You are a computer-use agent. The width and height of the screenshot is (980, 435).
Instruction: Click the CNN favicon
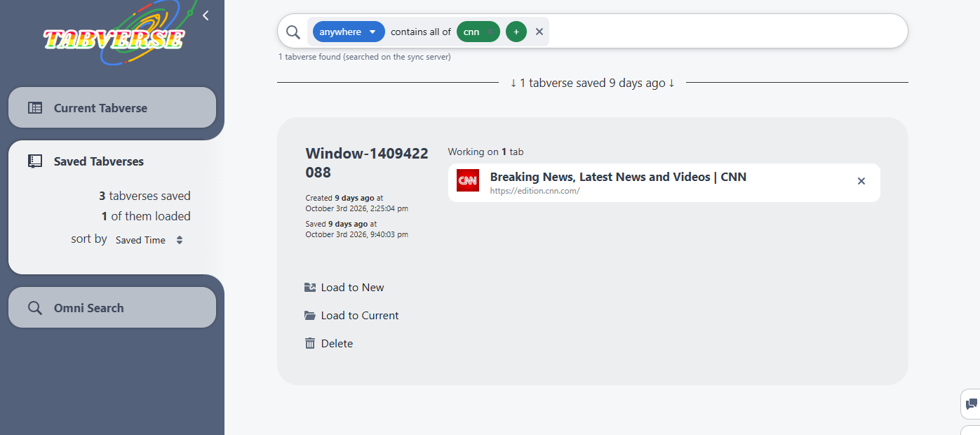468,180
